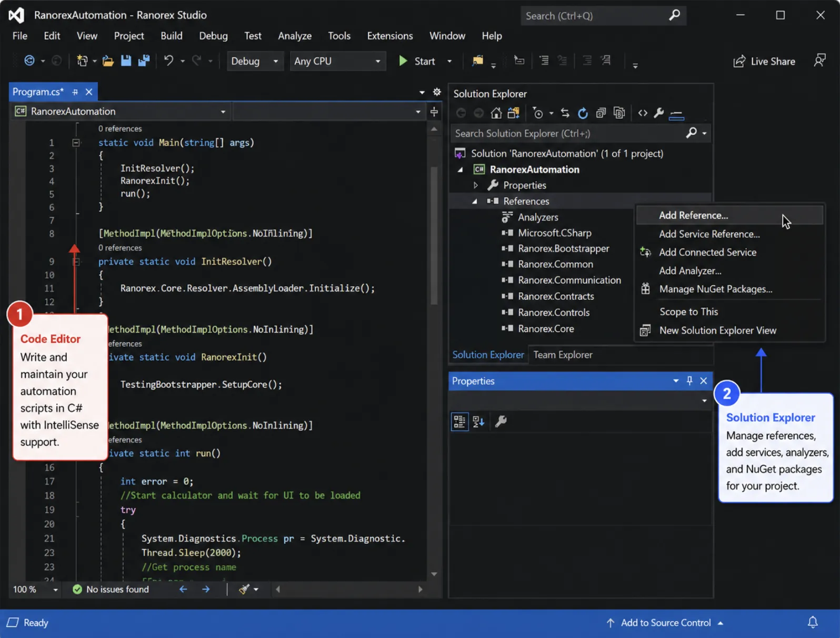Navigate backward using the toolbar arrow

click(29, 61)
